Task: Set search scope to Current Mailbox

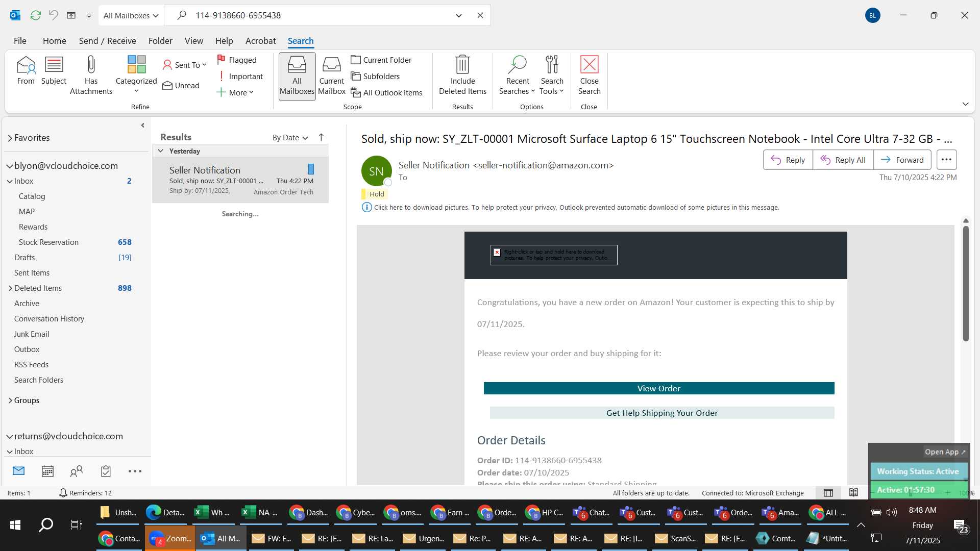Action: (x=332, y=76)
